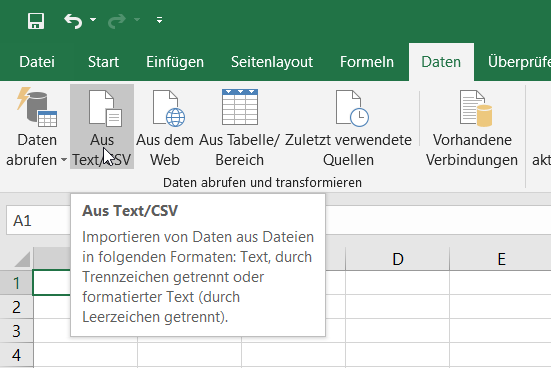Open Customize Quick Access Toolbar dropdown

[160, 20]
